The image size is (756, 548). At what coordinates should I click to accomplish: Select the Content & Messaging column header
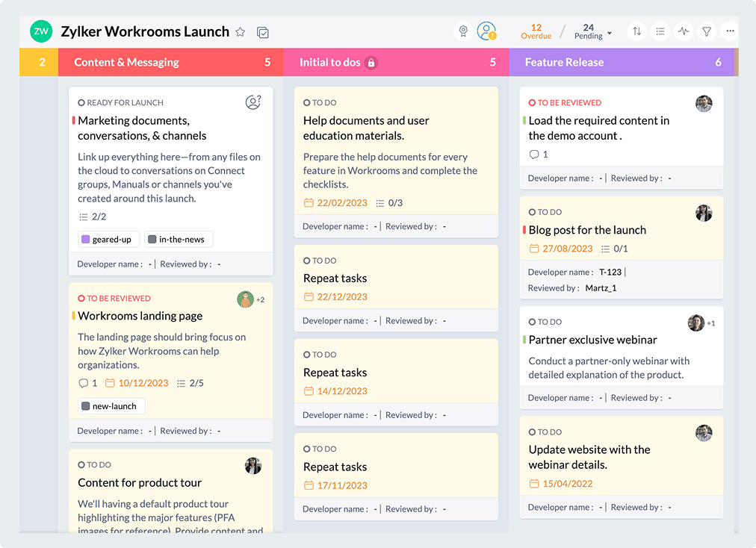coord(170,62)
